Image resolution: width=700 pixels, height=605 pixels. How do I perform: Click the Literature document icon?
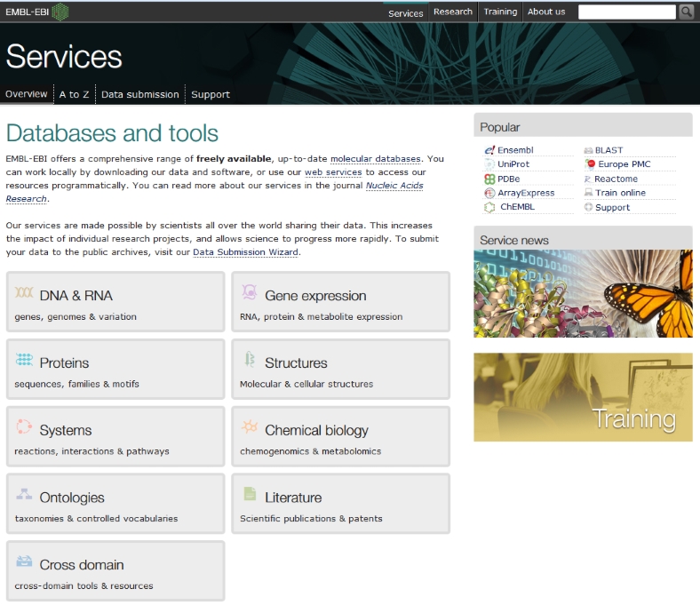pos(250,495)
